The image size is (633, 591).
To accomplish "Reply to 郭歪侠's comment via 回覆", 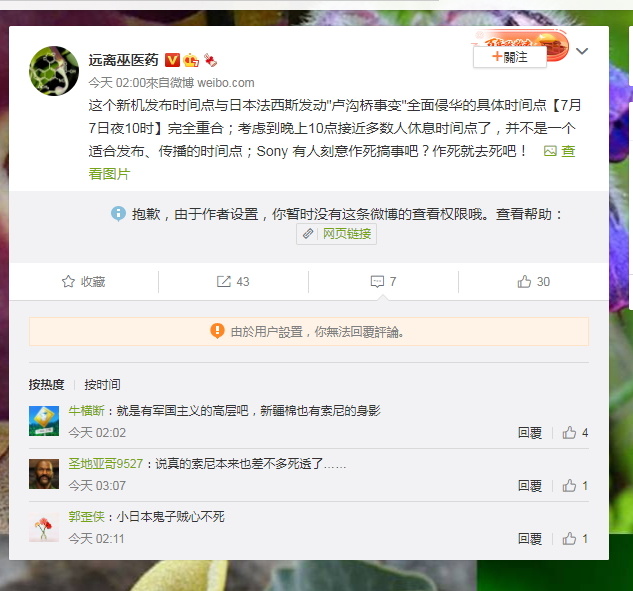I will (x=530, y=539).
